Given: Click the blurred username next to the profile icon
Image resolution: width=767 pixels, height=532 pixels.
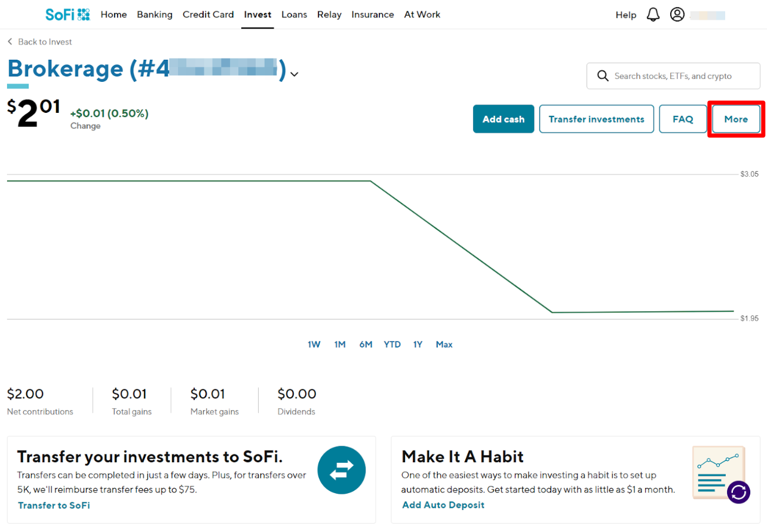Looking at the screenshot, I should pyautogui.click(x=708, y=15).
